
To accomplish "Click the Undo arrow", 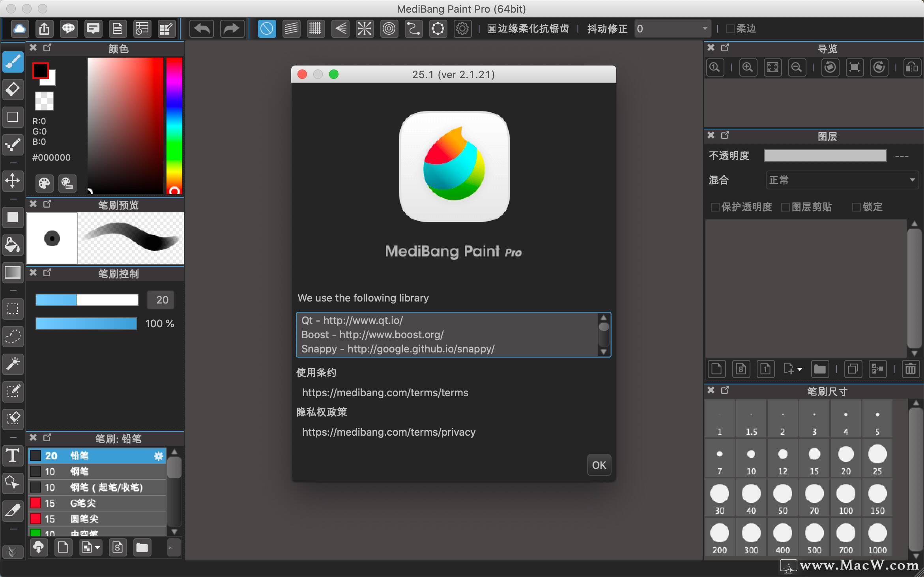I will tap(202, 28).
